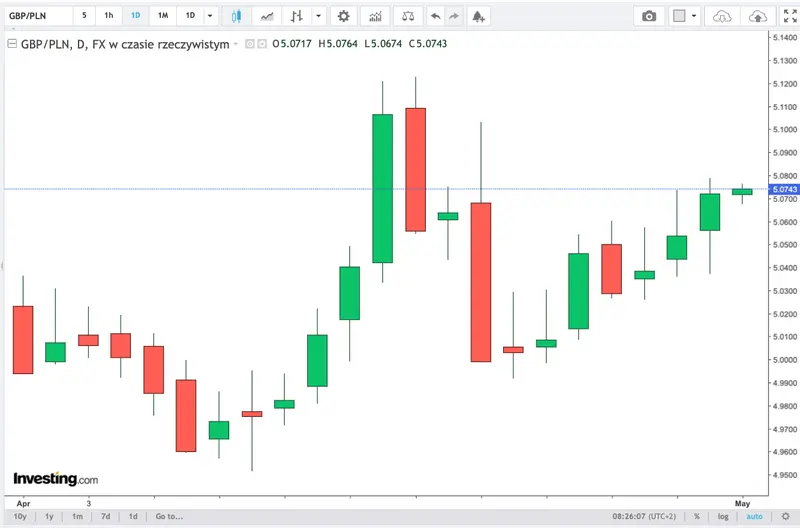Screen dimensions: 800x528
Task: Click the GBP/PLN symbol input field
Action: (x=39, y=16)
